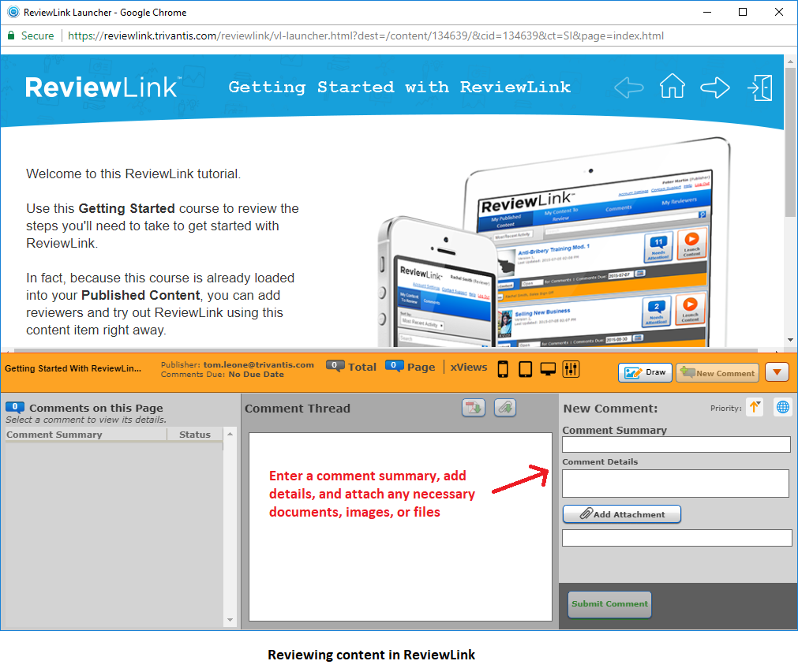Click publisher email tom.leone@trivantis.com
The image size is (798, 672).
pyautogui.click(x=259, y=364)
